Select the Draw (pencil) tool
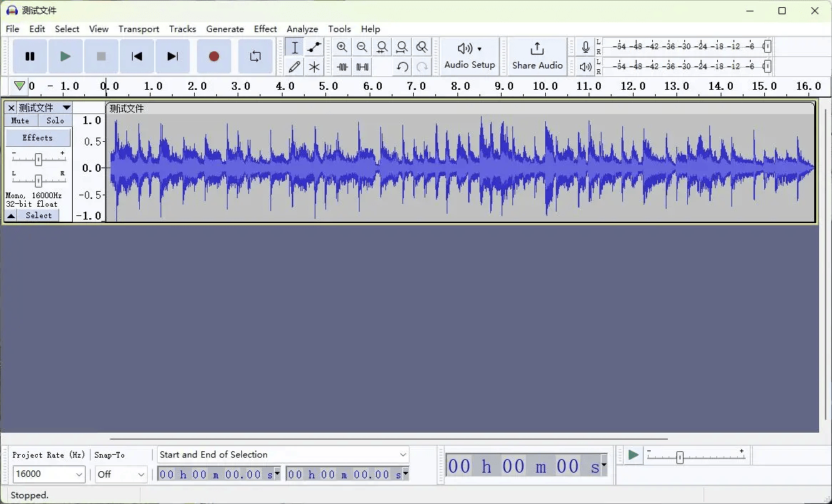 [294, 67]
